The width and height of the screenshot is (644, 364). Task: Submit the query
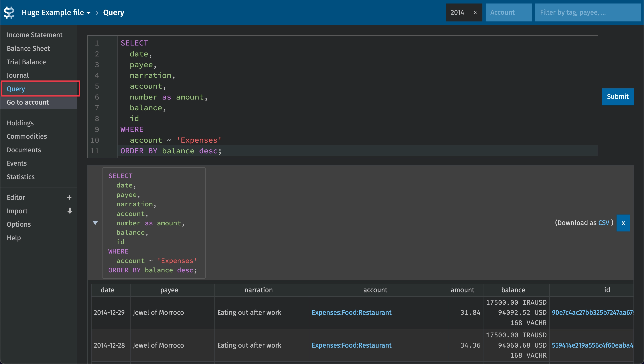tap(617, 97)
